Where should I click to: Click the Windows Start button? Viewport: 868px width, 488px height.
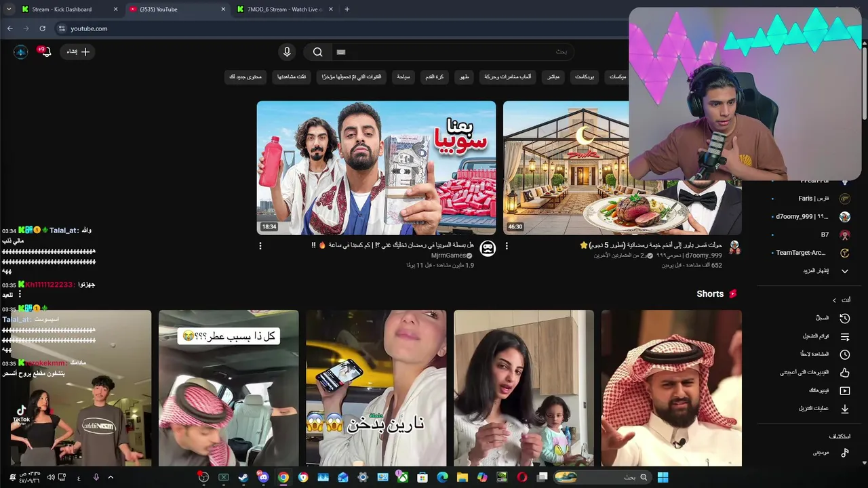tap(663, 477)
